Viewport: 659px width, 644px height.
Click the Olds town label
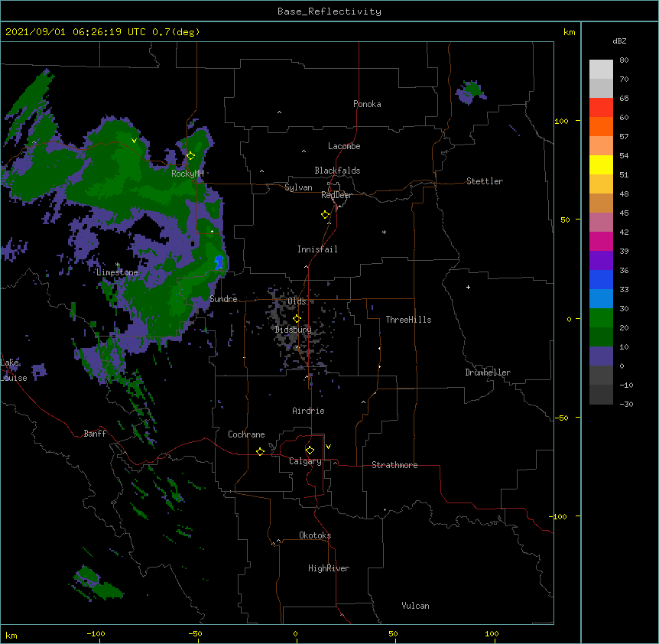[297, 301]
